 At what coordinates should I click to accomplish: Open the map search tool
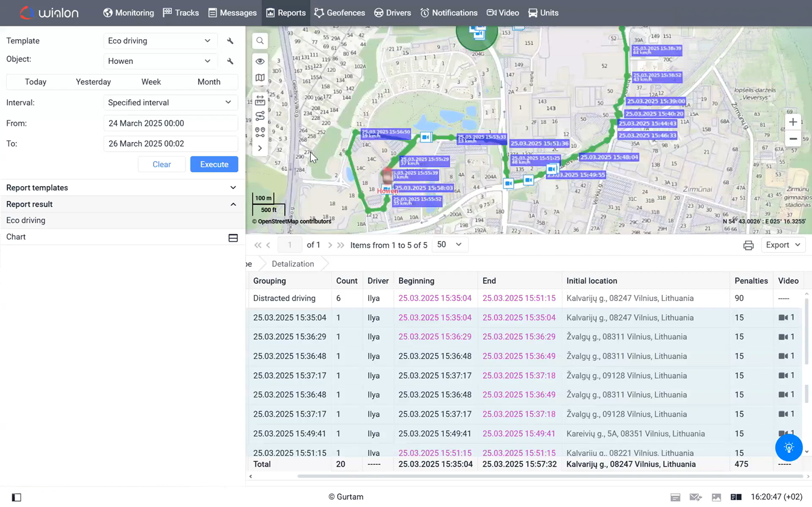[260, 41]
